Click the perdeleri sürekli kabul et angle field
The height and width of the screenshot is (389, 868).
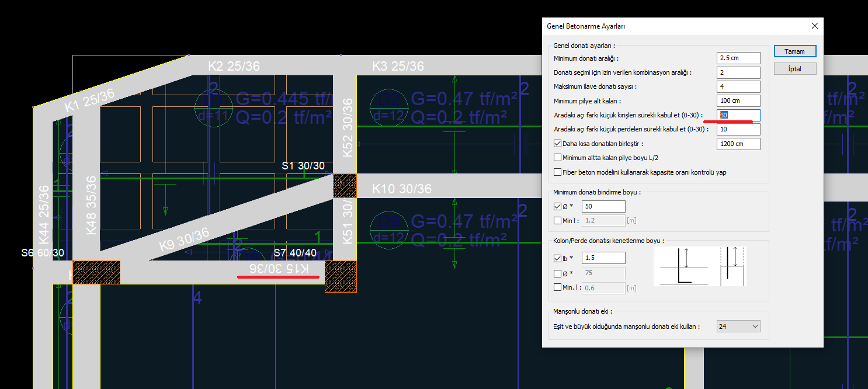[x=738, y=129]
